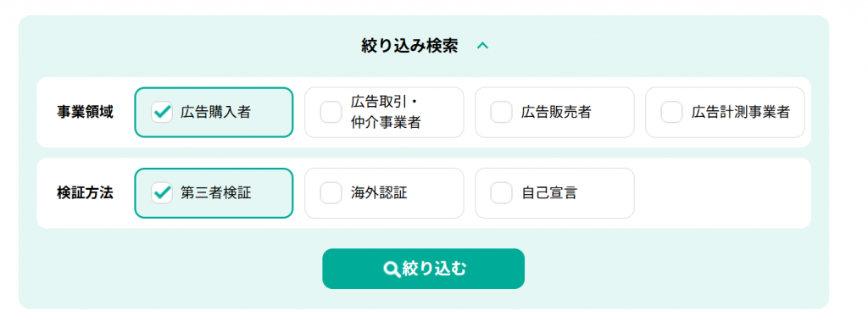Enable the 自己宣言 checkbox

tap(502, 193)
